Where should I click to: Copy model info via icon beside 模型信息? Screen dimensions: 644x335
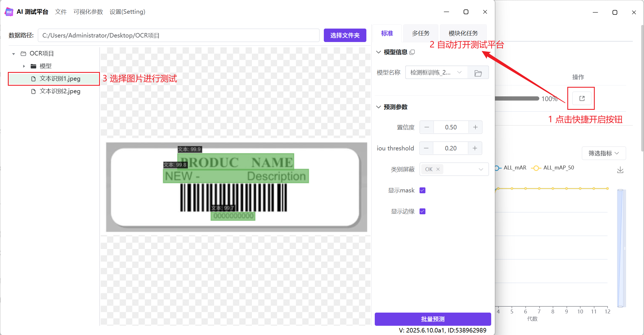[412, 52]
